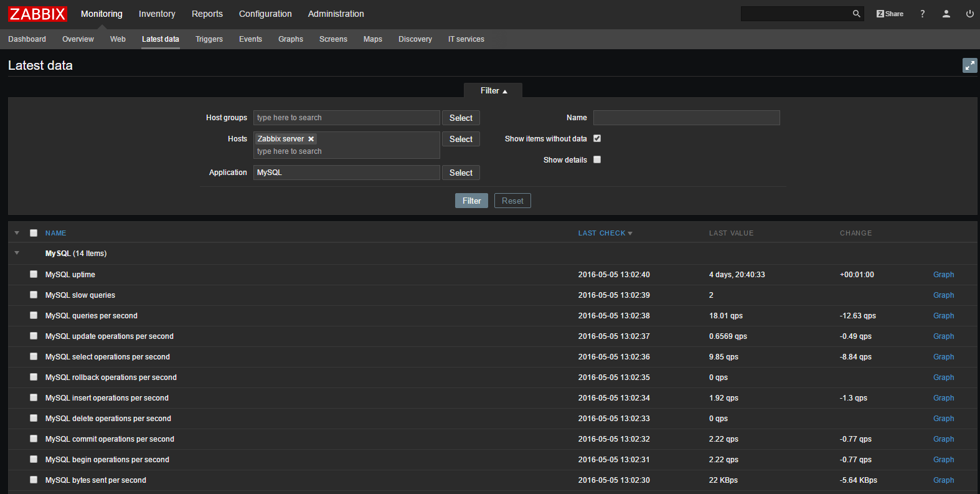Click the Hosts type here to search field
Viewport: 980px width, 494px height.
click(346, 151)
